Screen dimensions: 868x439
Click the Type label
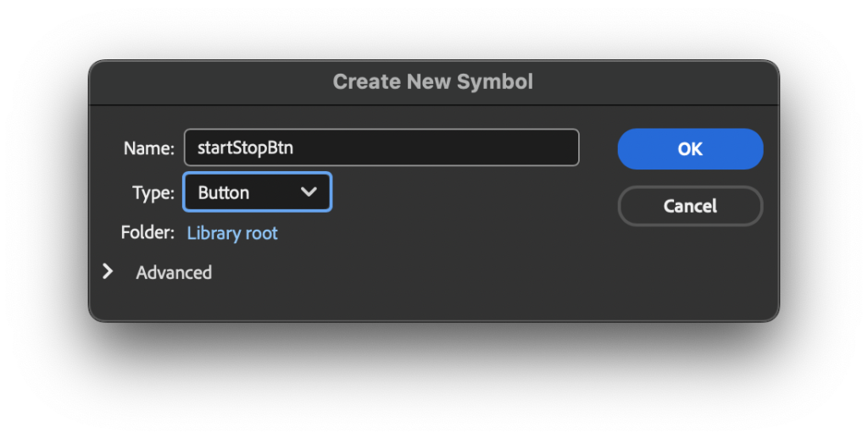tap(153, 192)
